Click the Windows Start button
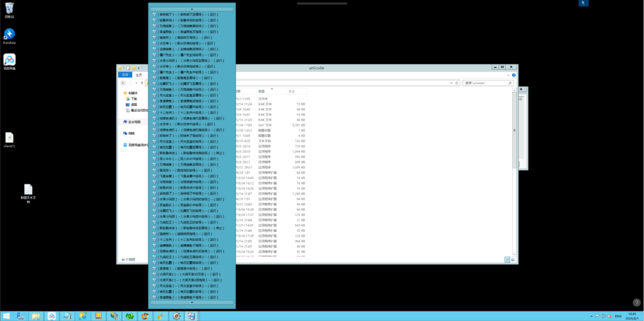Viewport: 644px width, 321px height. point(6,316)
